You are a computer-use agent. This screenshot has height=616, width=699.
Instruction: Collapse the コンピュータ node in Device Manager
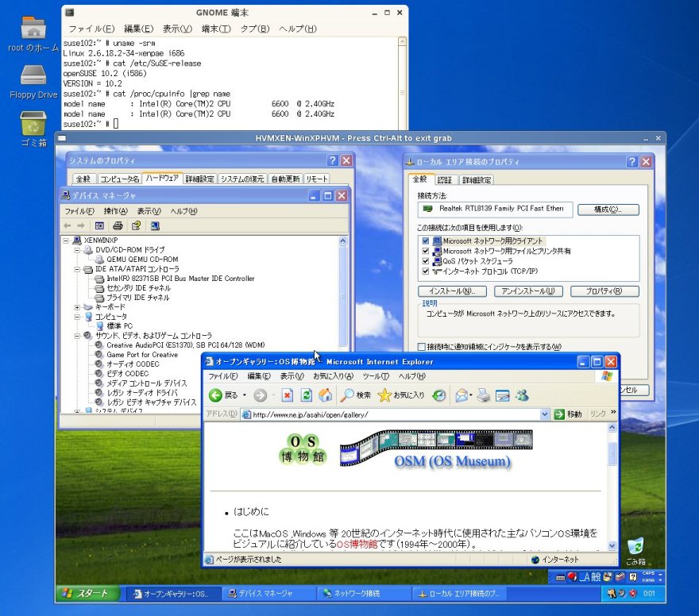click(77, 317)
